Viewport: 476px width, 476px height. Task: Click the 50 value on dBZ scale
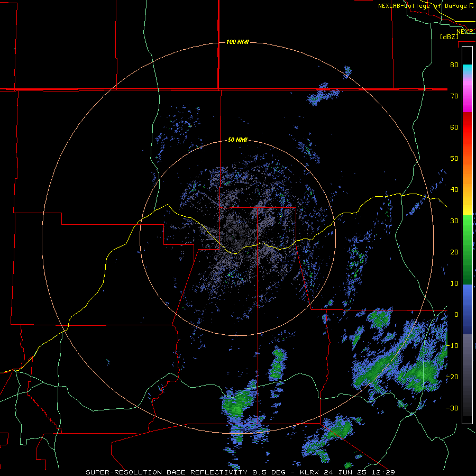tap(454, 159)
